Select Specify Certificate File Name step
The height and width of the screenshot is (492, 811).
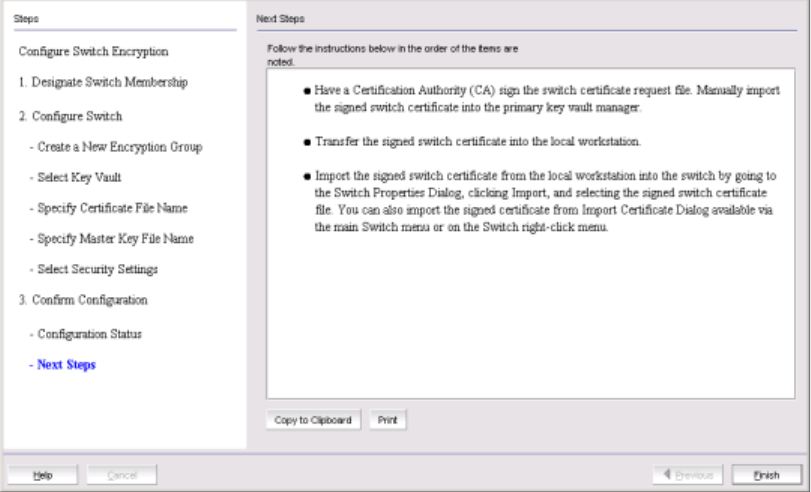108,208
